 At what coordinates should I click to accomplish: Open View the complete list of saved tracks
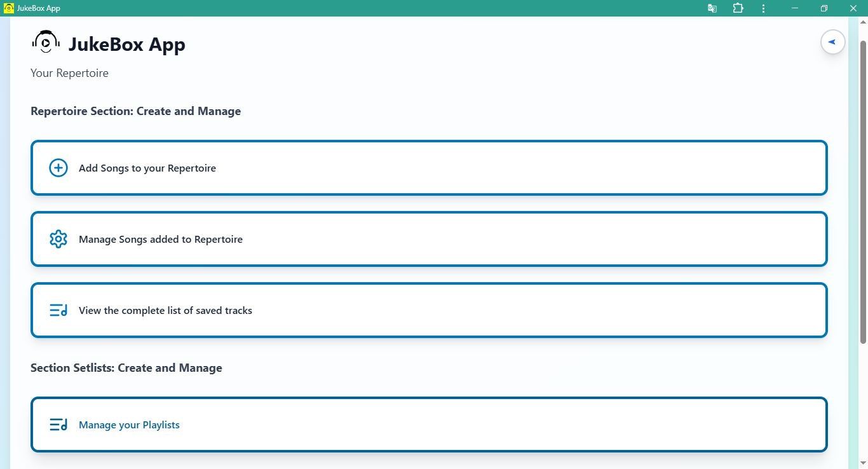[429, 310]
